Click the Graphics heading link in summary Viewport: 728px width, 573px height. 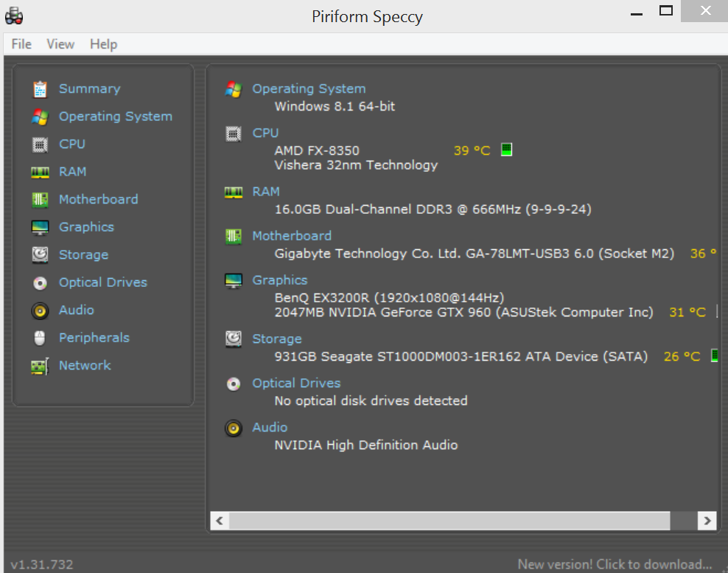click(x=280, y=280)
